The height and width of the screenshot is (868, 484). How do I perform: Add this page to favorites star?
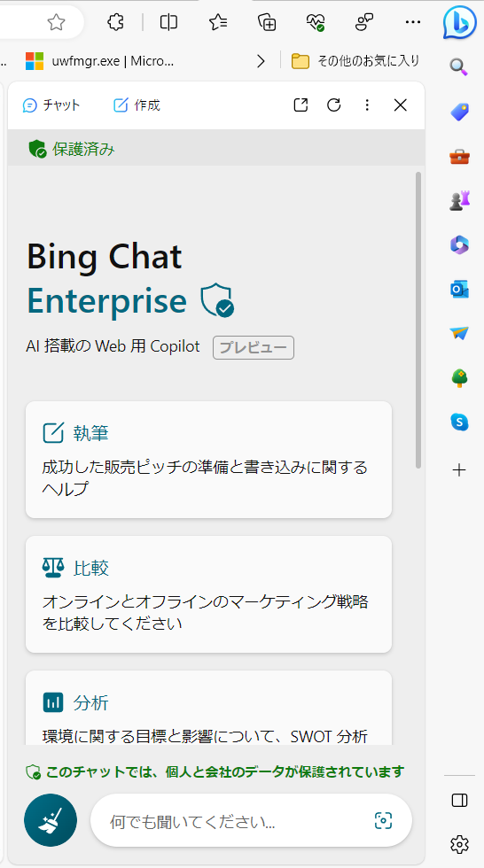(x=56, y=22)
